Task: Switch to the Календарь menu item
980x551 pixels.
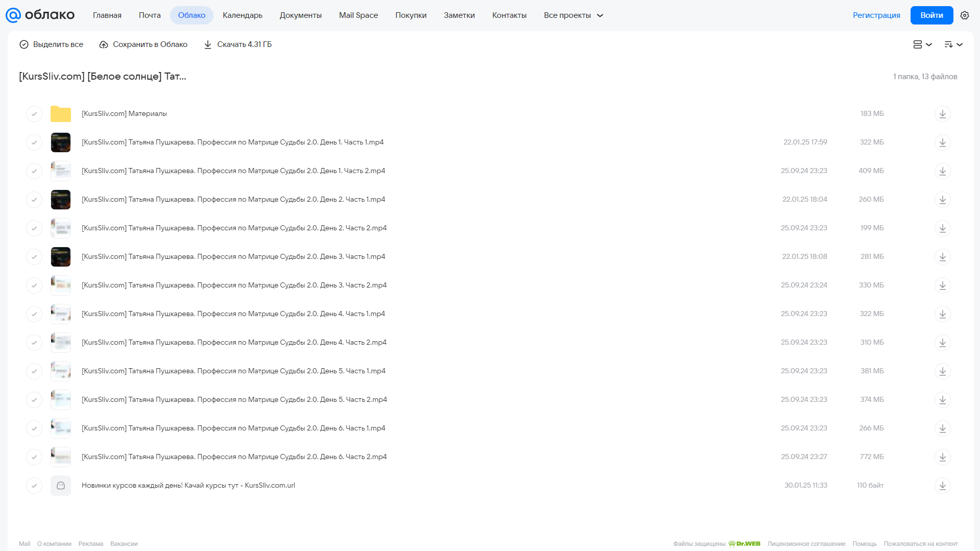Action: [243, 15]
